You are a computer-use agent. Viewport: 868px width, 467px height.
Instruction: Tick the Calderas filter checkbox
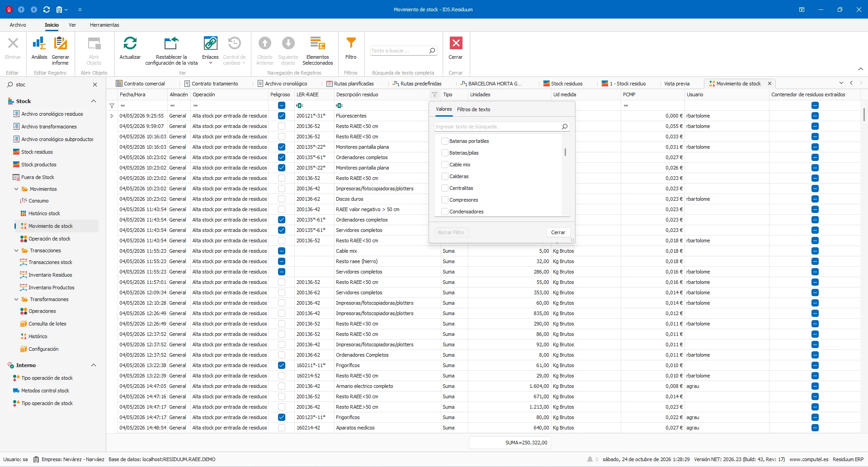click(445, 176)
